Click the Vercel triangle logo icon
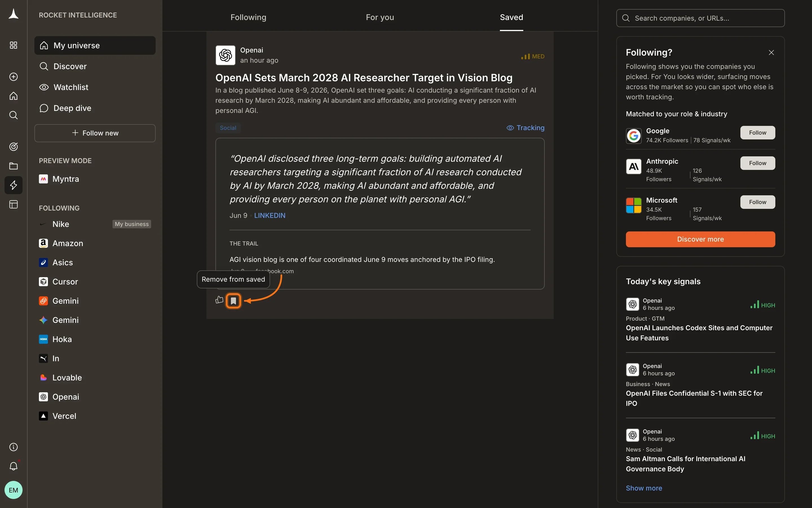Image resolution: width=812 pixels, height=508 pixels. pyautogui.click(x=43, y=416)
